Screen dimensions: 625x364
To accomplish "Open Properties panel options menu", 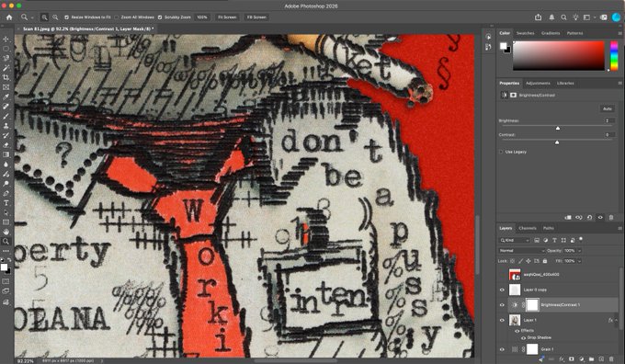I will pyautogui.click(x=619, y=83).
